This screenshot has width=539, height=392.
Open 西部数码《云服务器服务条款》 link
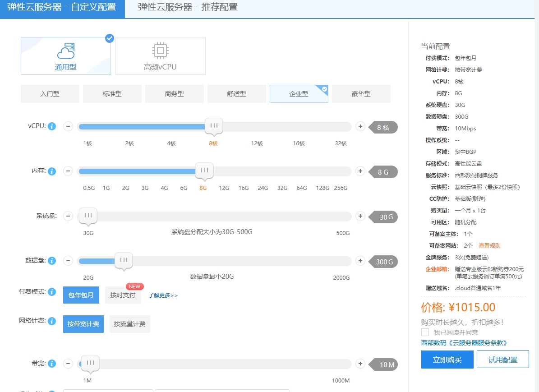[464, 343]
